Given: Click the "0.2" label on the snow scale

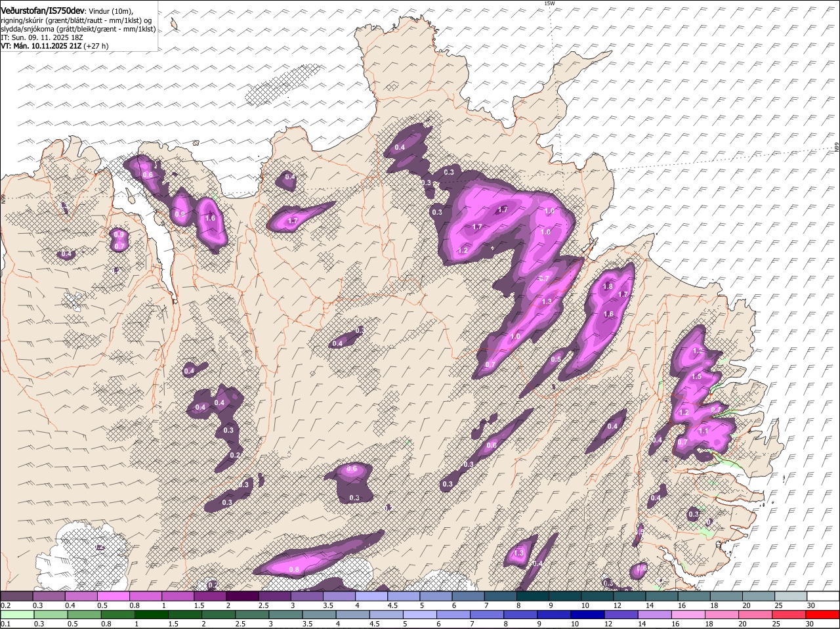Looking at the screenshot, I should point(5,605).
